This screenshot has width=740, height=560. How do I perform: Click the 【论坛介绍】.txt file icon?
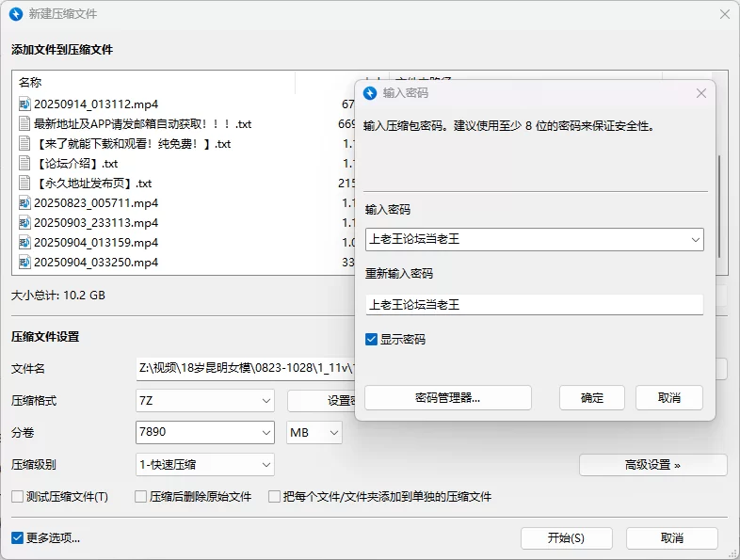(x=25, y=164)
